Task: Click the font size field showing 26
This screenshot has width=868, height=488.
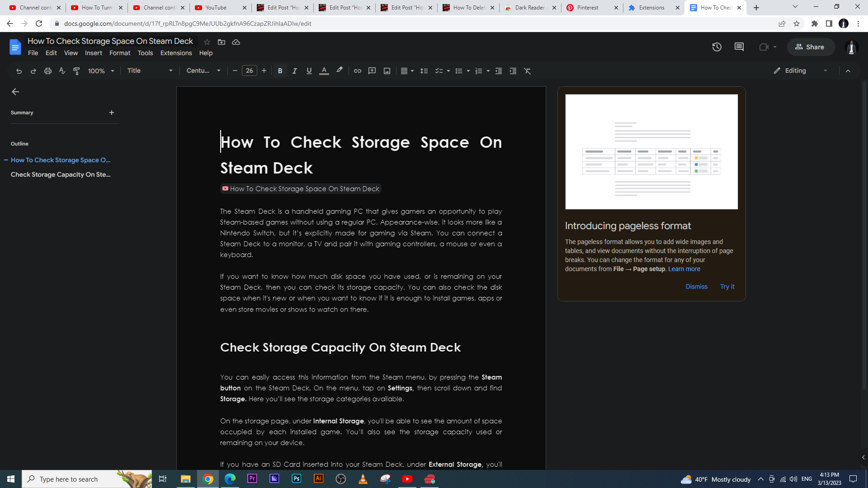Action: [249, 70]
